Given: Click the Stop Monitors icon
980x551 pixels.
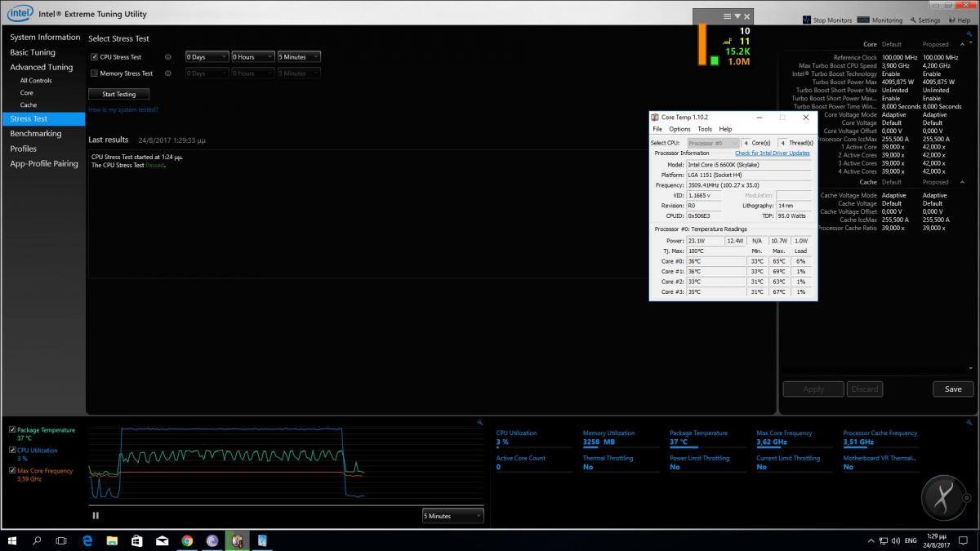Looking at the screenshot, I should [807, 20].
